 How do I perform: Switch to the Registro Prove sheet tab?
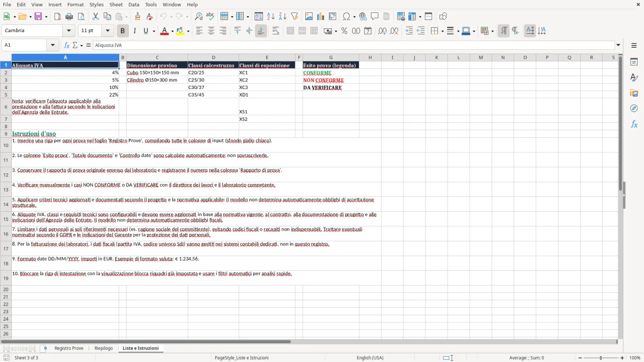click(69, 348)
